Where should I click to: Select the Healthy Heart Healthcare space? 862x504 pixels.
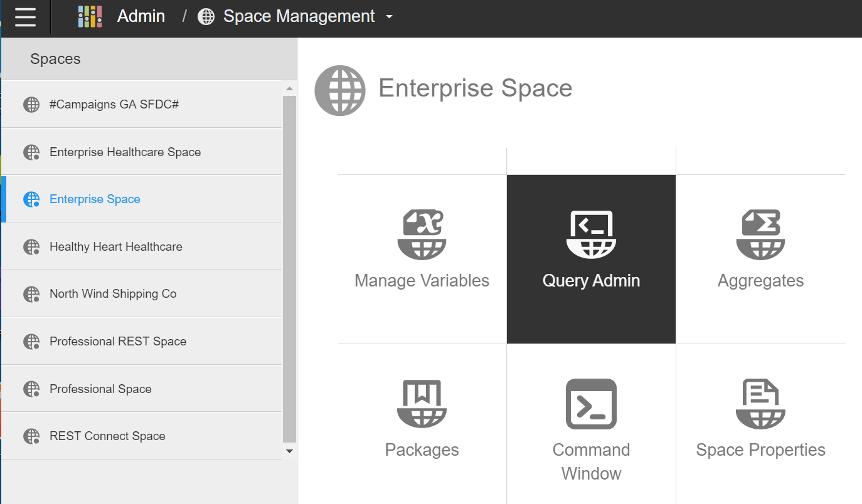(142, 246)
